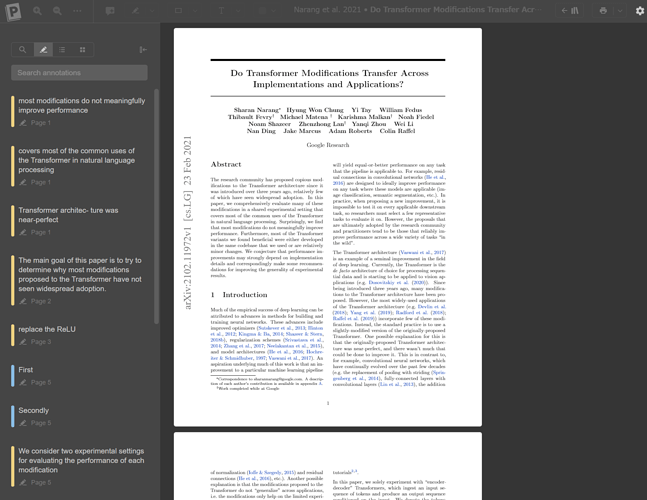The width and height of the screenshot is (647, 500).
Task: Click the document title in the top bar
Action: click(x=417, y=9)
